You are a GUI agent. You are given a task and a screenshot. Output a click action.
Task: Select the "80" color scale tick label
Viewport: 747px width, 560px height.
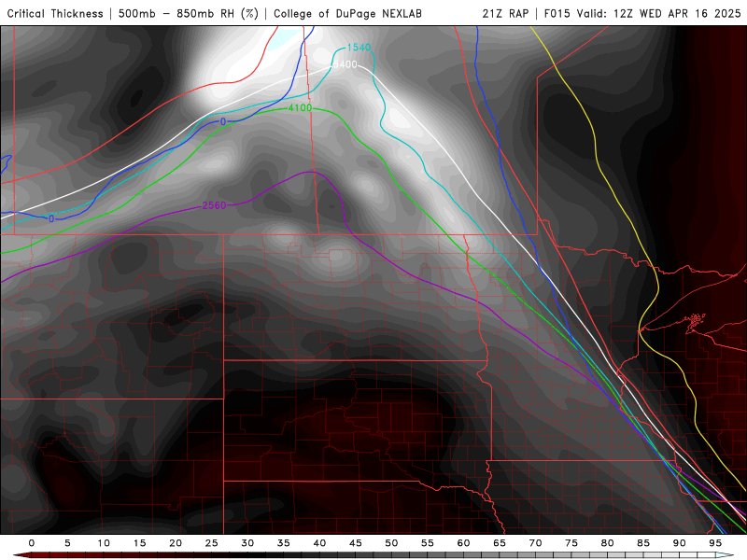coord(608,543)
